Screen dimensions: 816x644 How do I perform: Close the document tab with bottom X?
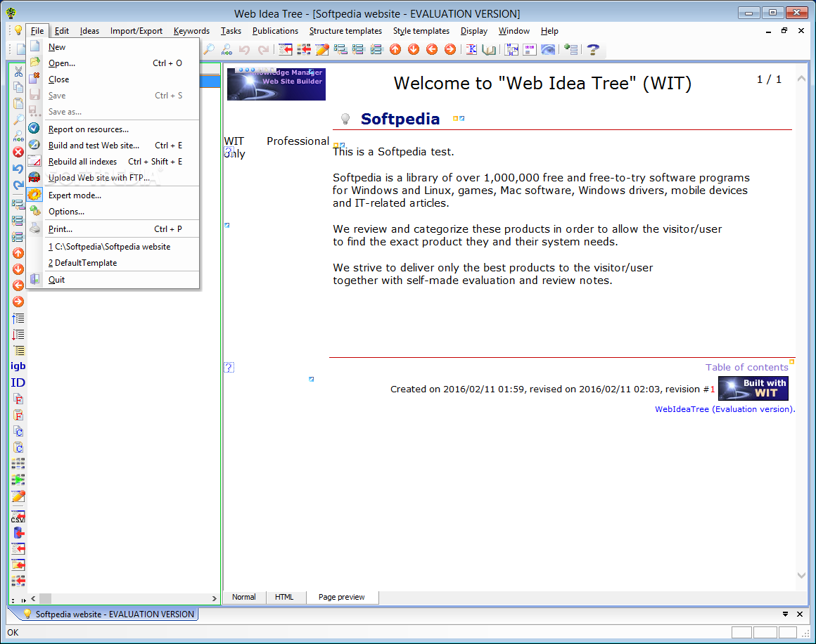click(x=800, y=614)
